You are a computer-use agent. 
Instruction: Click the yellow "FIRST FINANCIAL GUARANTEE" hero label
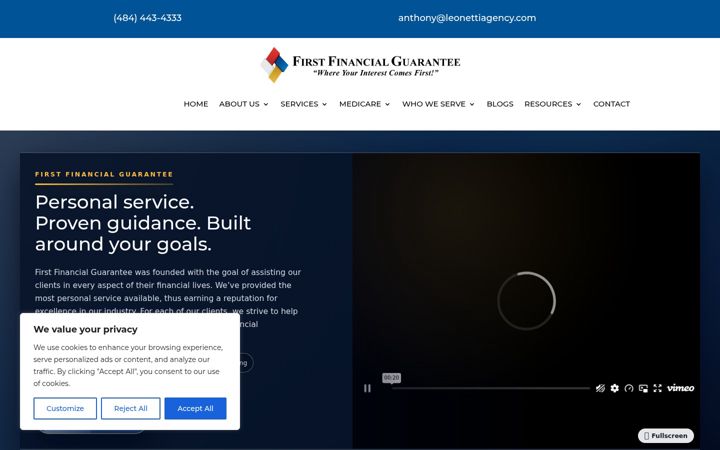pyautogui.click(x=104, y=174)
